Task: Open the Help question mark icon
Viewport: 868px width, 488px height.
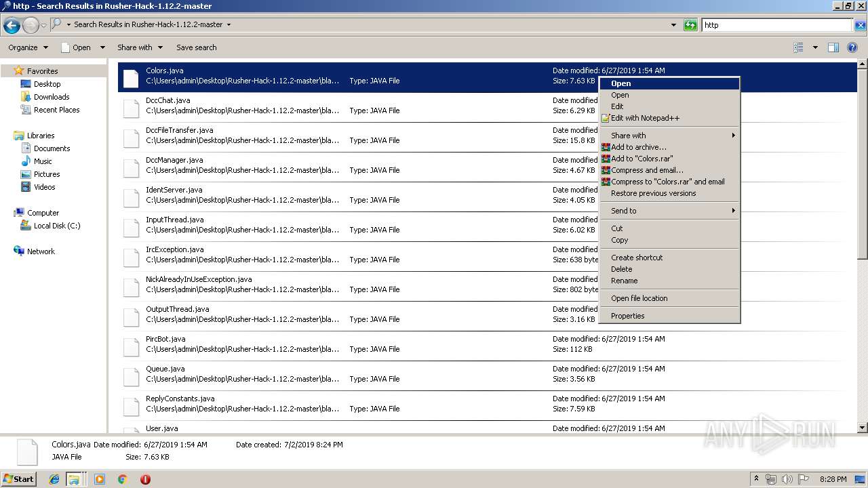Action: tap(853, 47)
